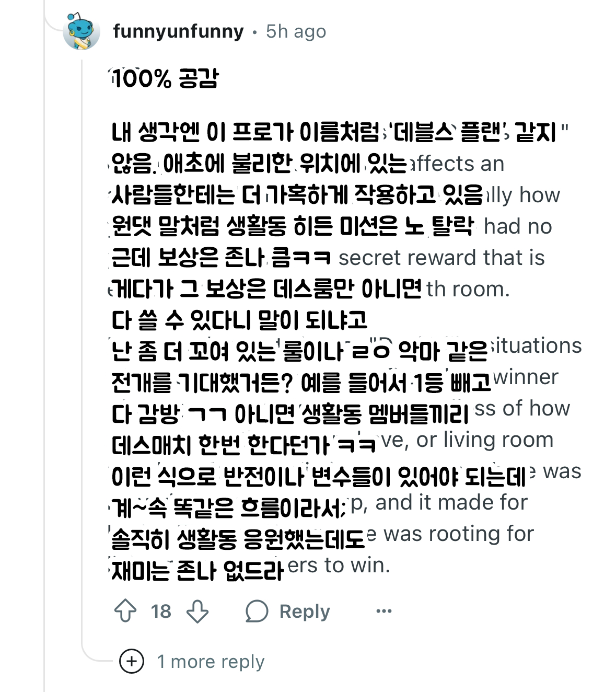Viewport: 616px width, 692px height.
Task: Click the 5h ago timestamp
Action: (294, 31)
